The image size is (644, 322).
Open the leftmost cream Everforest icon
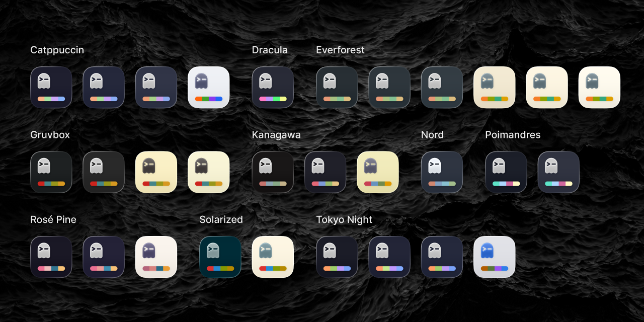(x=494, y=88)
